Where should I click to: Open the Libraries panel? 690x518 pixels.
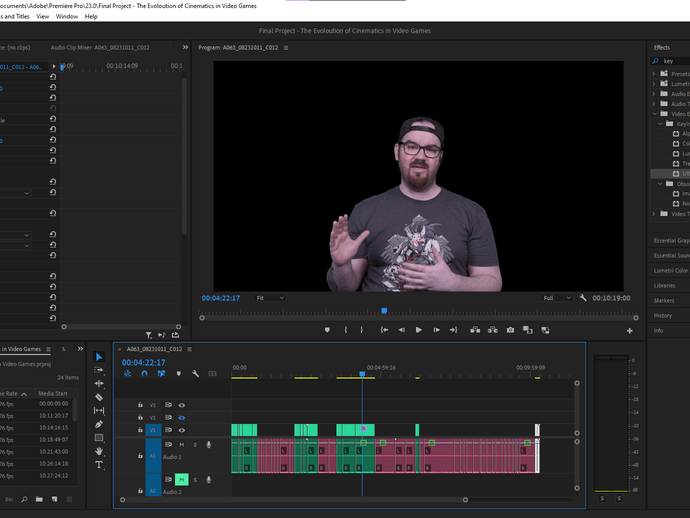pyautogui.click(x=664, y=286)
